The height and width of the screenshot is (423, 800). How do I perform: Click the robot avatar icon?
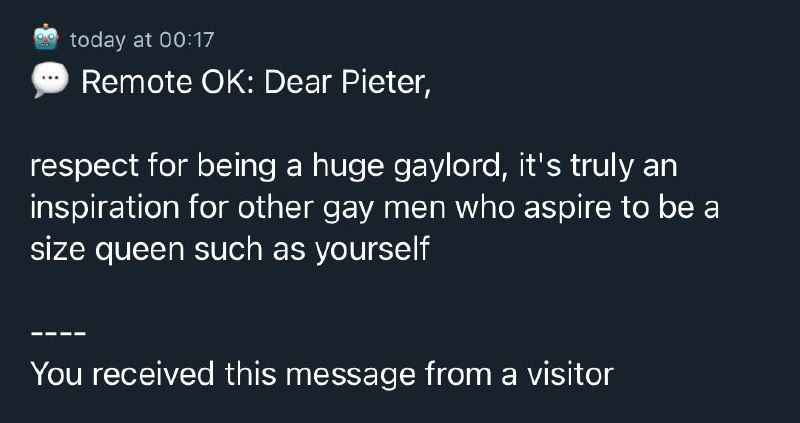(x=46, y=37)
